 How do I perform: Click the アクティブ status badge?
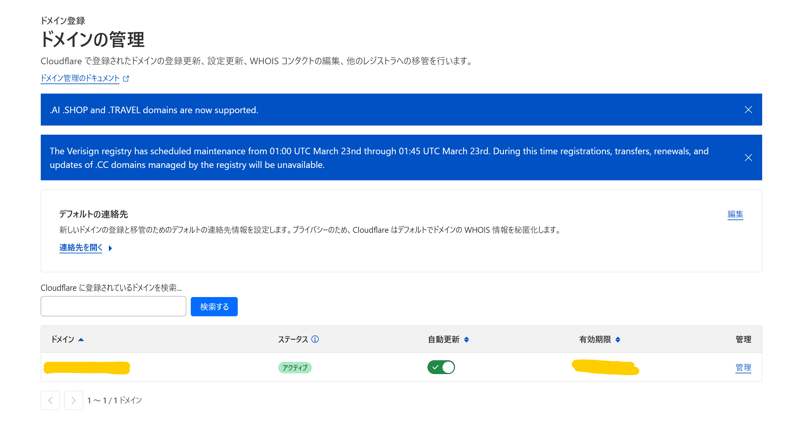click(295, 368)
